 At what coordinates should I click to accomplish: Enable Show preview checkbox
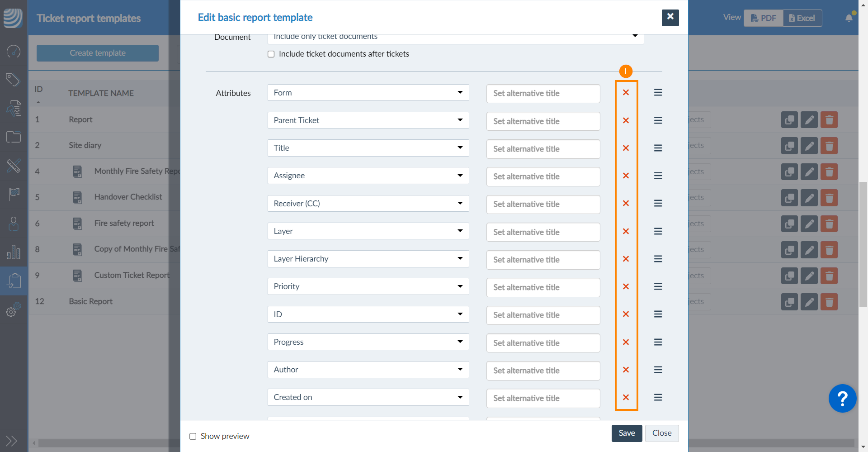pos(193,436)
